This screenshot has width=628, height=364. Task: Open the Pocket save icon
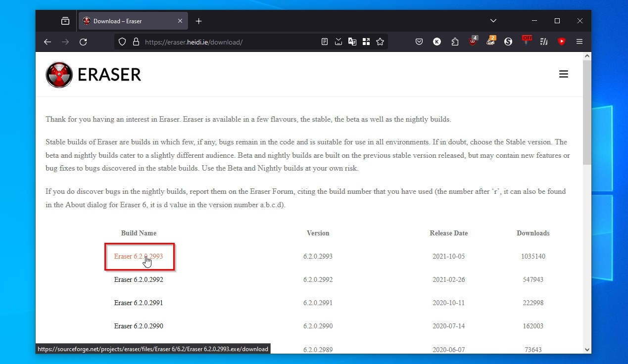419,42
